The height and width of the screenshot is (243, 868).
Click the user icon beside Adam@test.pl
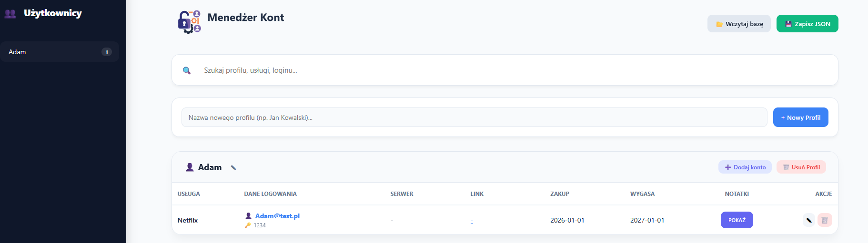pos(248,216)
